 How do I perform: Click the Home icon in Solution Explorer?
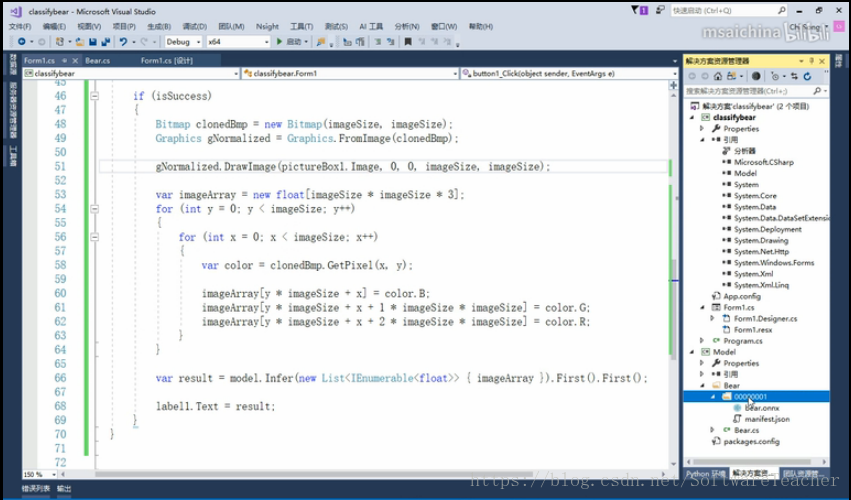[x=717, y=77]
